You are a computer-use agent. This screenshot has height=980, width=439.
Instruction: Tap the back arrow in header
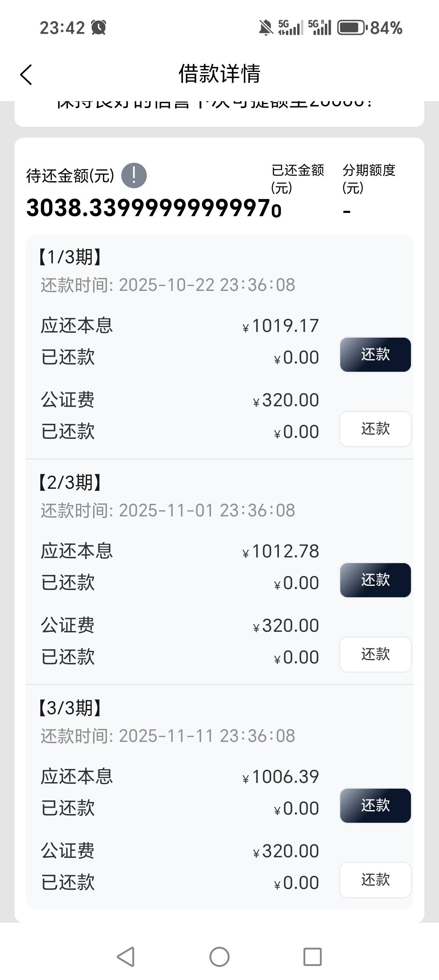(x=26, y=75)
